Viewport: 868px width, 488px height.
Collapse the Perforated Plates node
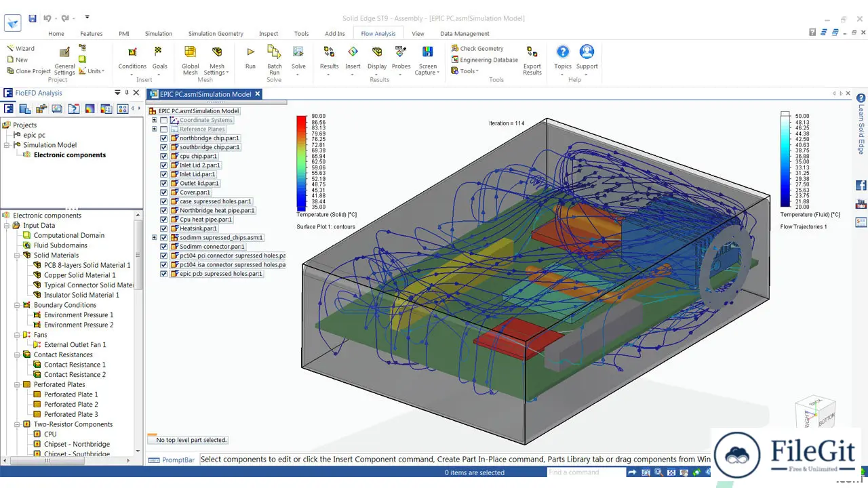16,384
